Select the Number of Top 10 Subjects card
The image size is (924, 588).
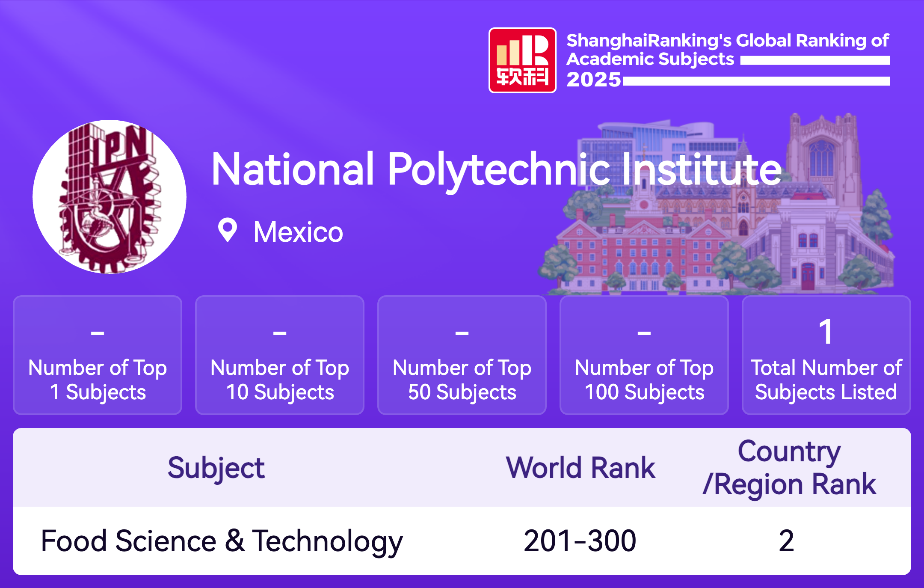280,355
